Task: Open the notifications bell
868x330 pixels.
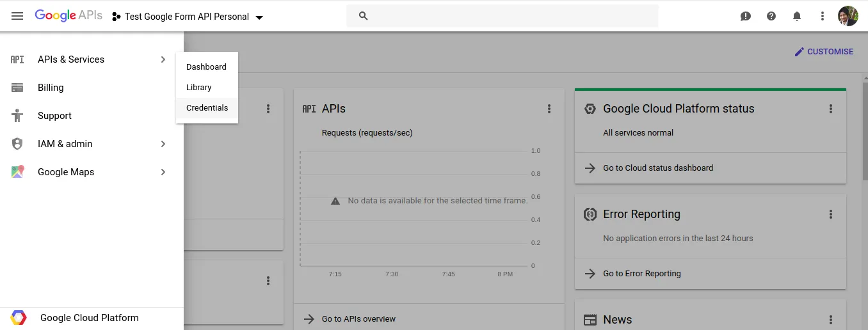Action: 797,16
